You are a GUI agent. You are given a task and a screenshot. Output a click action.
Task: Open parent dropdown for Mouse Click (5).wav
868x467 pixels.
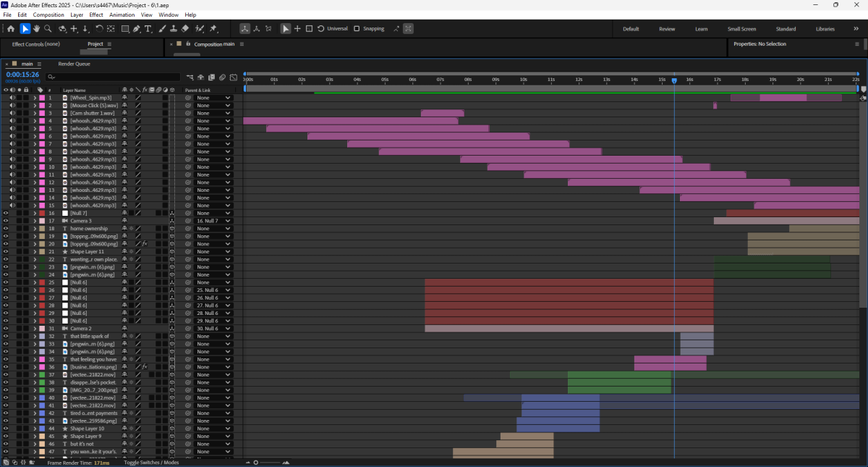214,106
